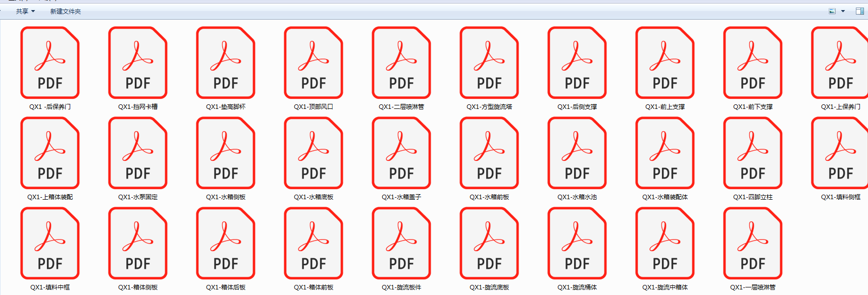Click the QX1-箱体后板 PDF icon
Screen dimensions: 868x295
(226, 243)
